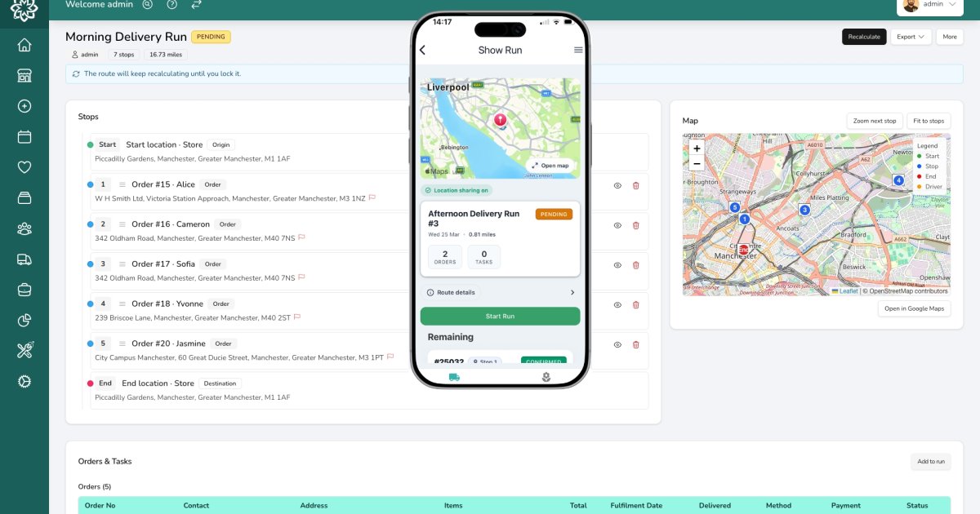Click the search icon beside Welcome admin
The image size is (980, 514).
click(147, 4)
